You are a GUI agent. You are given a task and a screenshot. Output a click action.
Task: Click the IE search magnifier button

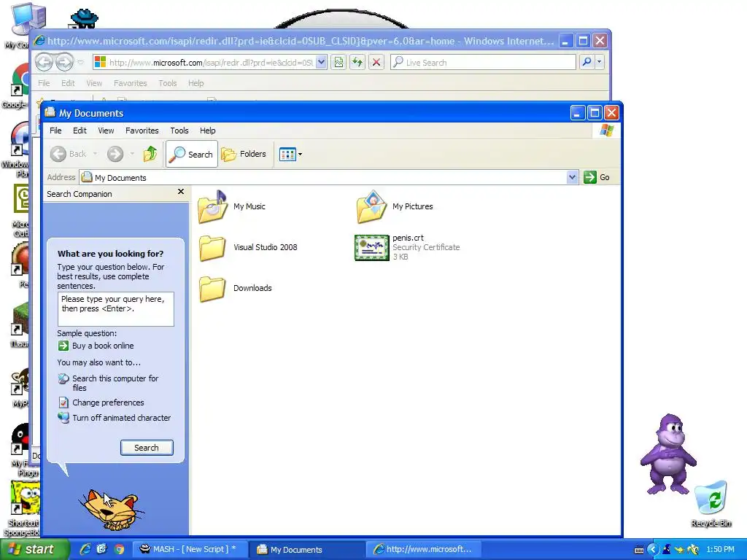point(587,62)
